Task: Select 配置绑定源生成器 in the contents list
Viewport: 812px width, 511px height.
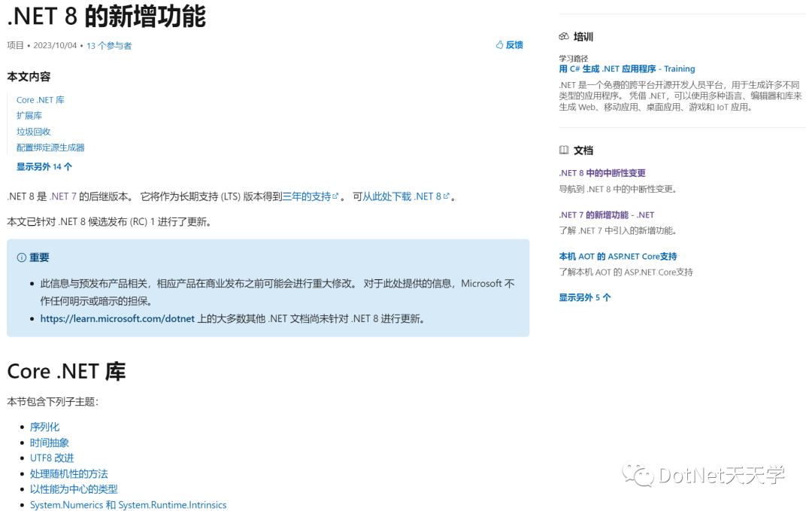Action: pyautogui.click(x=50, y=147)
